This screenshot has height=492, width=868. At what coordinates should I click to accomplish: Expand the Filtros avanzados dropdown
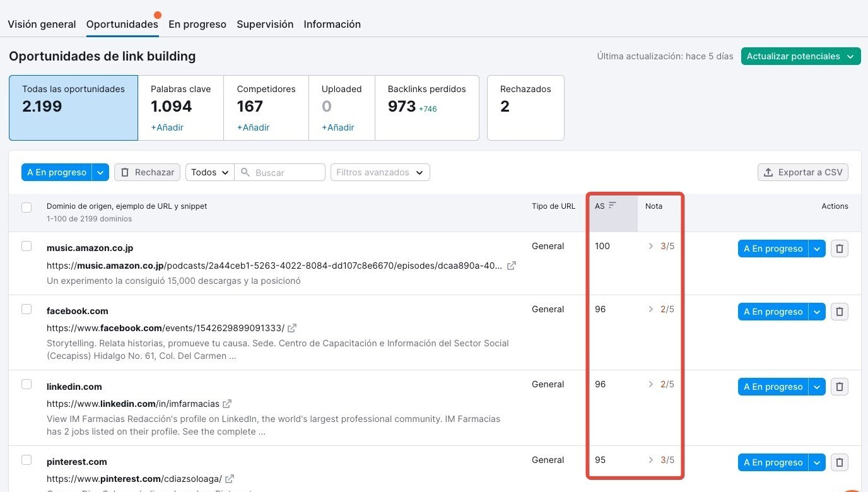click(x=380, y=172)
